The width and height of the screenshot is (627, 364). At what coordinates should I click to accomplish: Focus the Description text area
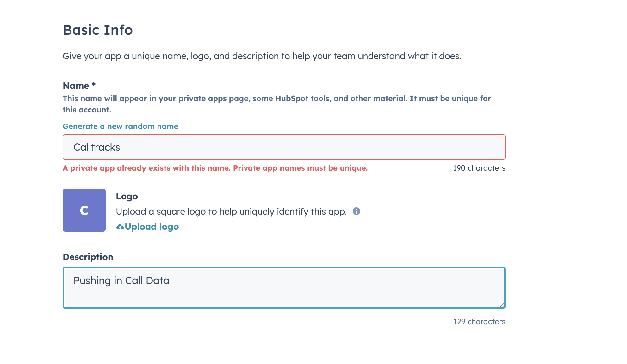click(x=284, y=288)
